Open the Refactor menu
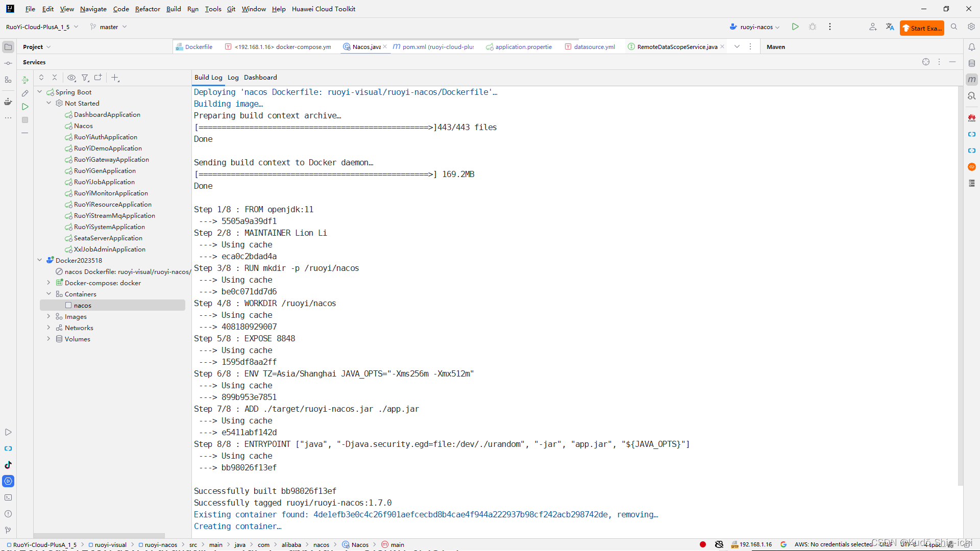This screenshot has height=551, width=980. (x=148, y=9)
